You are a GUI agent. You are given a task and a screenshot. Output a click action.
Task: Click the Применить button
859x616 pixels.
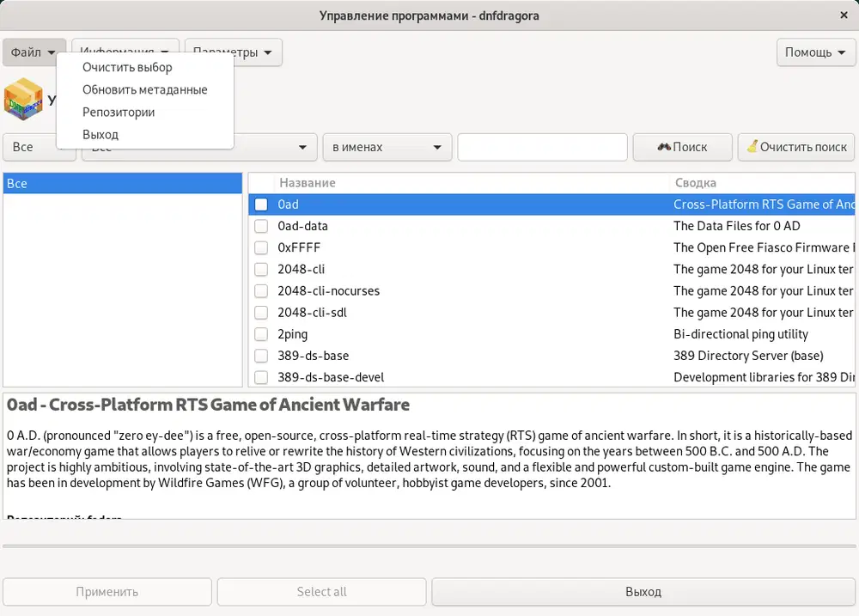point(107,592)
